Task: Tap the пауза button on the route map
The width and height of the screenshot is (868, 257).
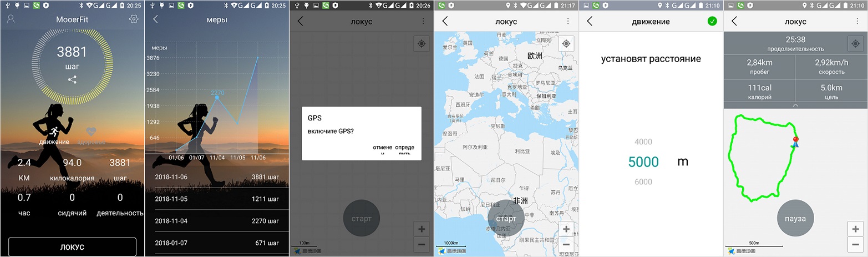Action: 795,218
